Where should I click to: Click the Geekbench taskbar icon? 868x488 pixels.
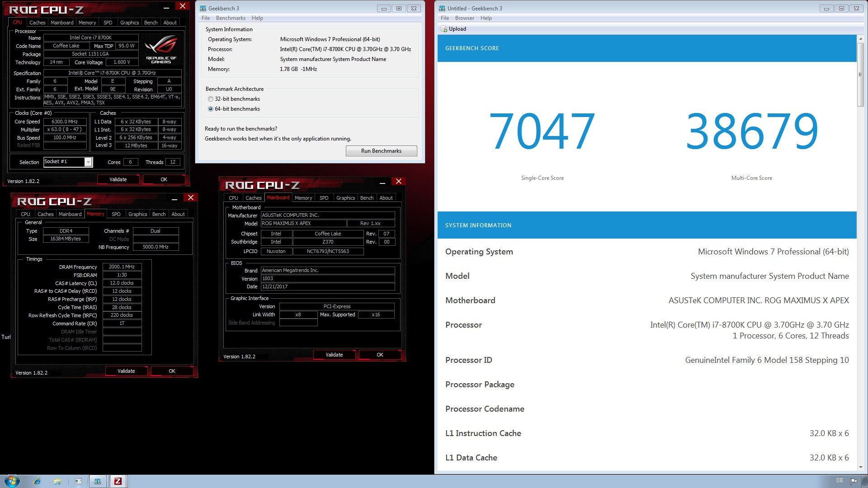pos(98,481)
